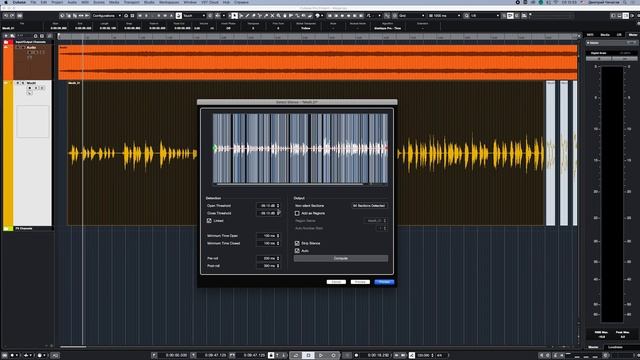
Task: Toggle the right zone show/hide icon
Action: (x=625, y=16)
